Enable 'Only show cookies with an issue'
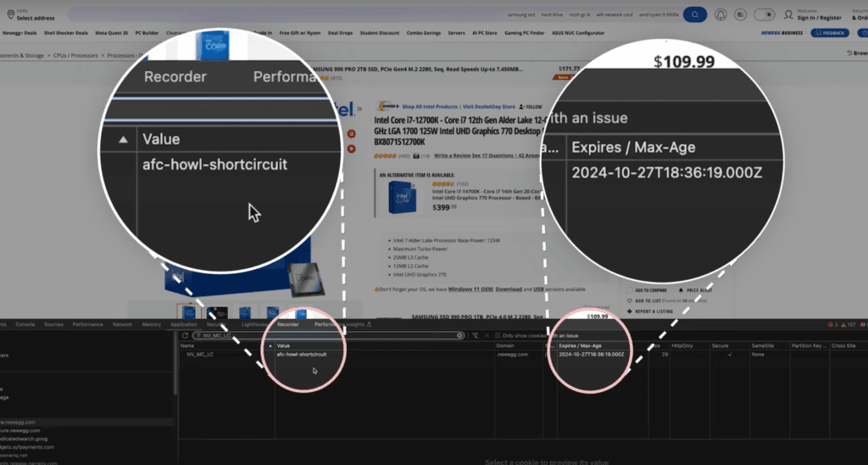 click(497, 335)
